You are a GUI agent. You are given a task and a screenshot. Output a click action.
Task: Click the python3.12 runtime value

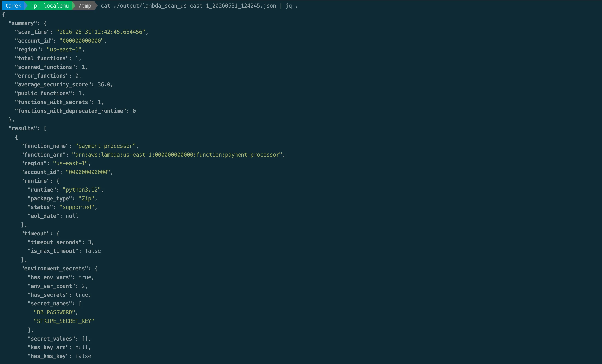(82, 190)
